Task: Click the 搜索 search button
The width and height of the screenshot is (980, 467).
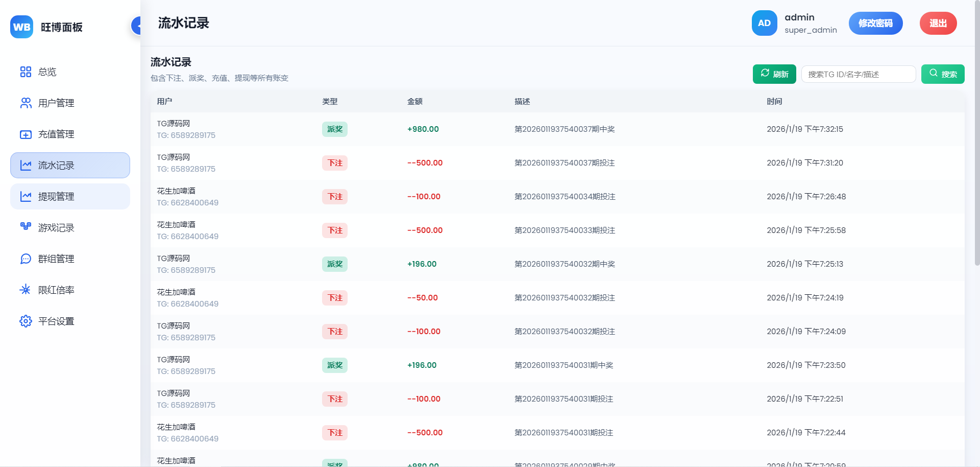Action: 942,74
